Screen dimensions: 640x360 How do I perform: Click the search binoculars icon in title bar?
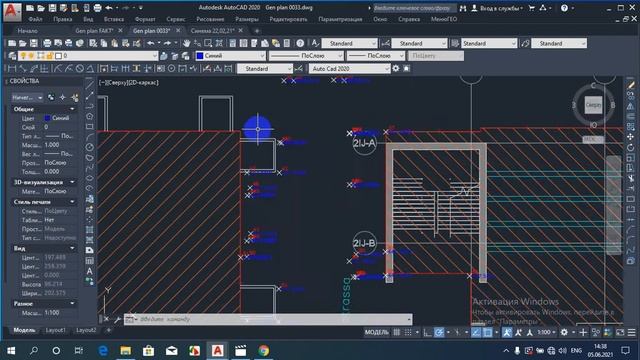[462, 8]
